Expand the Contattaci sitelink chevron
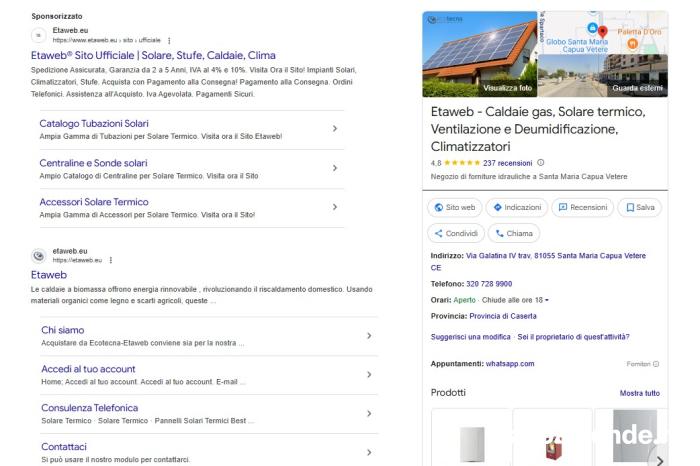This screenshot has height=466, width=700. pyautogui.click(x=369, y=453)
